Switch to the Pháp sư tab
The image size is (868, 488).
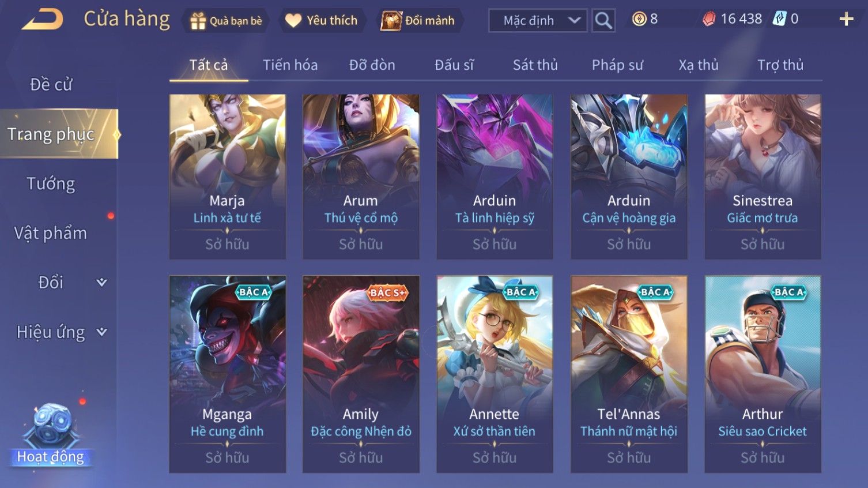617,65
